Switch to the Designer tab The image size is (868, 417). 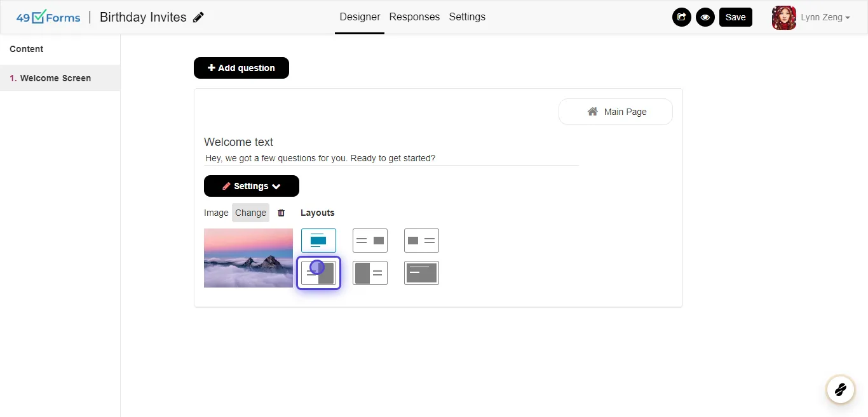360,17
